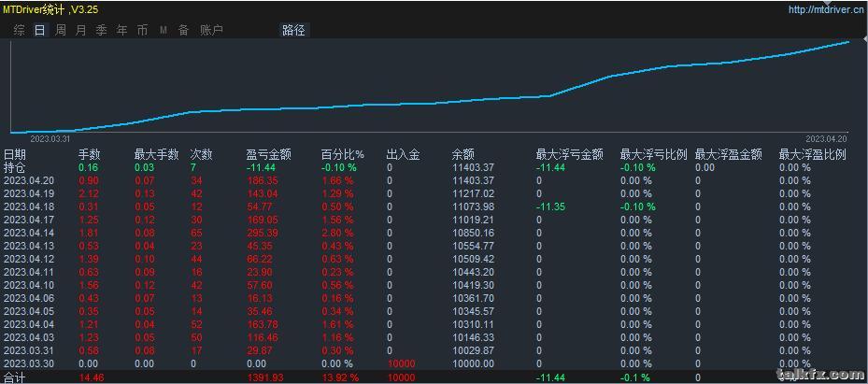The width and height of the screenshot is (868, 384).
Task: Click total profit 1391.93
Action: click(x=264, y=377)
